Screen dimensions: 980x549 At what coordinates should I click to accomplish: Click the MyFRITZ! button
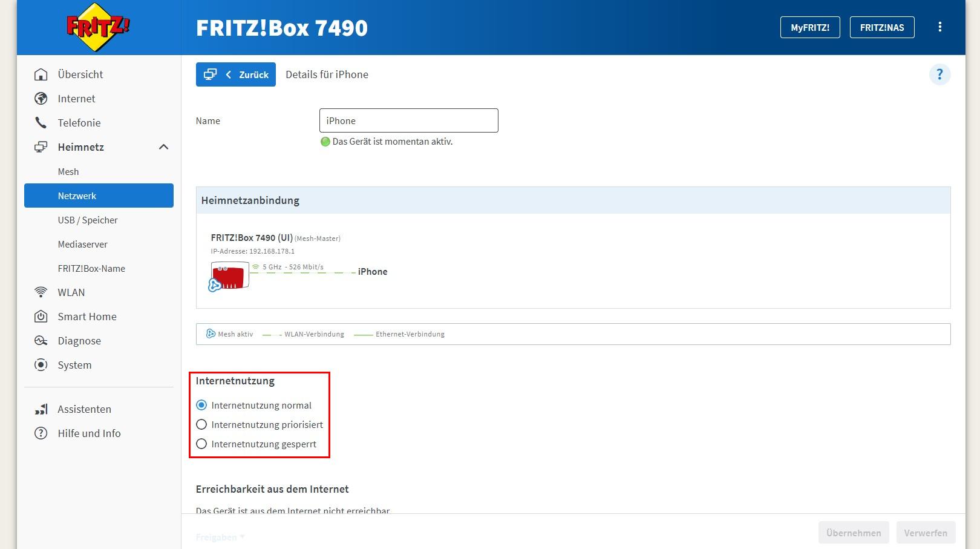pos(810,27)
